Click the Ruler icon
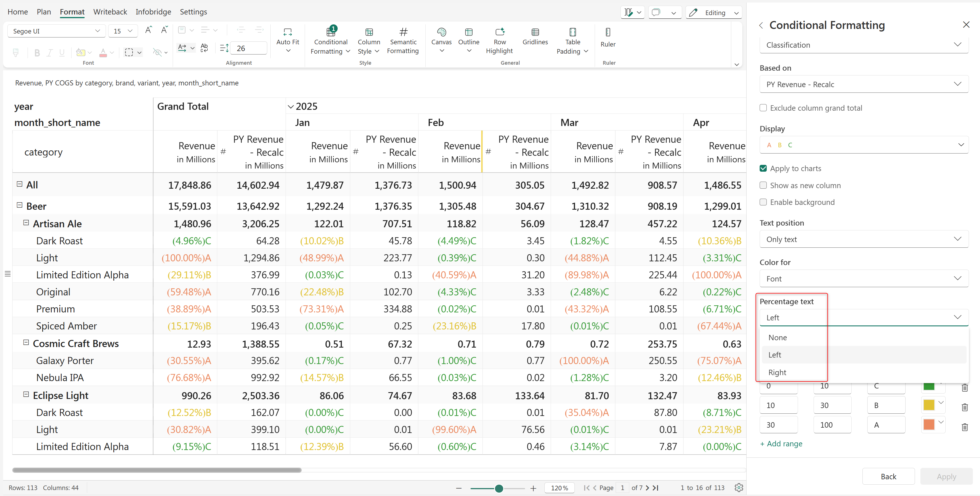Screen dimensions: 980x496 point(607,32)
